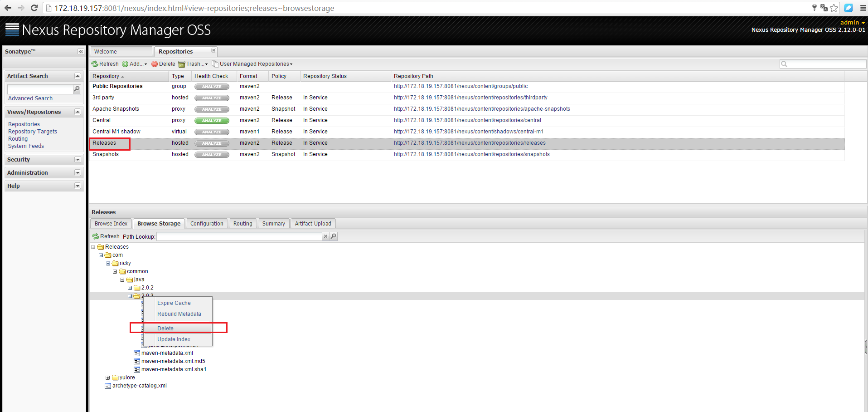This screenshot has width=868, height=412.
Task: Click the blue extension icon in browser toolbar
Action: point(849,8)
